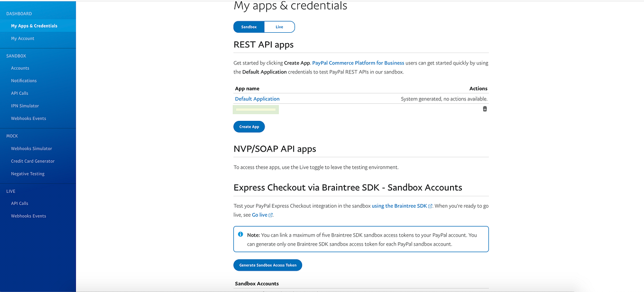Select the Sandbox toggle option
The height and width of the screenshot is (292, 644).
pyautogui.click(x=249, y=27)
